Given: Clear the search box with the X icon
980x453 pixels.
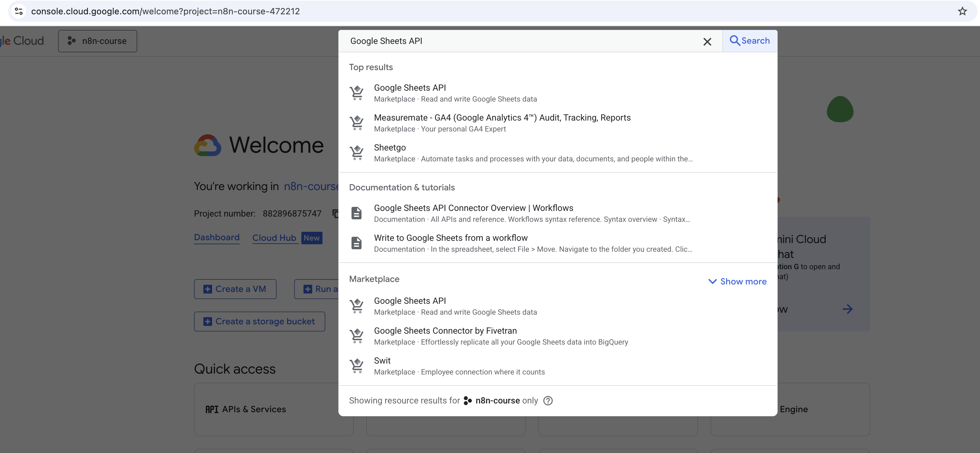Looking at the screenshot, I should tap(707, 41).
